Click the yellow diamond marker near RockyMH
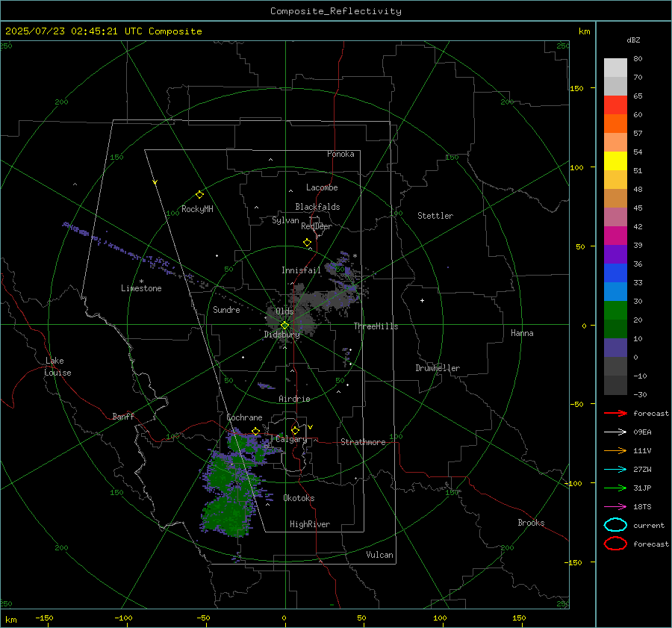The width and height of the screenshot is (672, 628). [x=199, y=195]
